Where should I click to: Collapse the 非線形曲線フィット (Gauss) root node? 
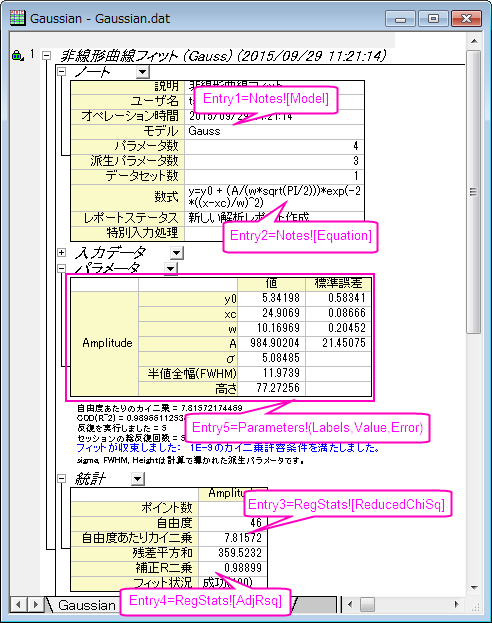tap(46, 56)
